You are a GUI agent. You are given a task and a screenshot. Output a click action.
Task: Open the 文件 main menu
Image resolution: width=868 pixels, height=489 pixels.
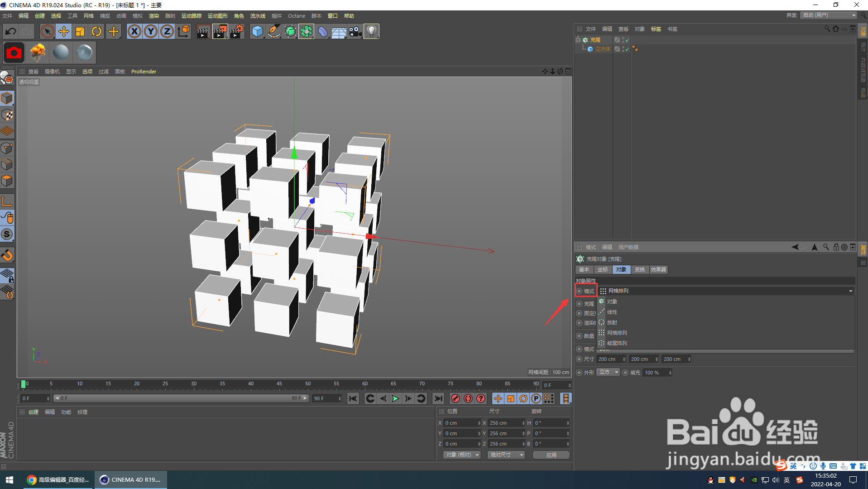coord(7,16)
